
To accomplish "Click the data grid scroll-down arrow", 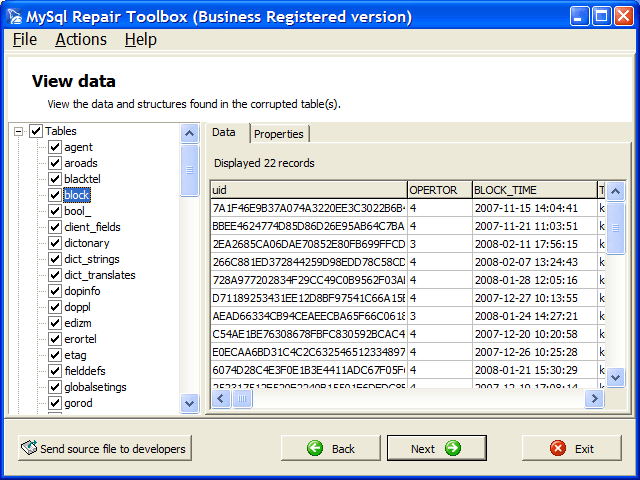I will [616, 377].
